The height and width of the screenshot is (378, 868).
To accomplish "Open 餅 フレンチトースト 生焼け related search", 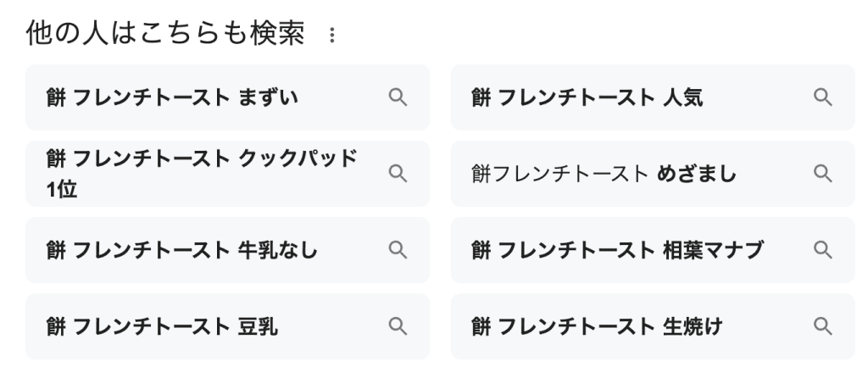I will pyautogui.click(x=597, y=327).
